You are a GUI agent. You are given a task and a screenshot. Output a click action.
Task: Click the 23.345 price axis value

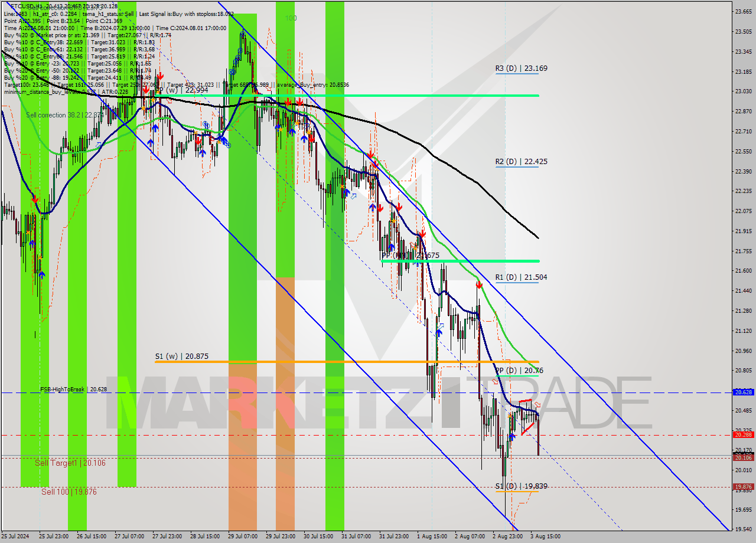[x=743, y=51]
